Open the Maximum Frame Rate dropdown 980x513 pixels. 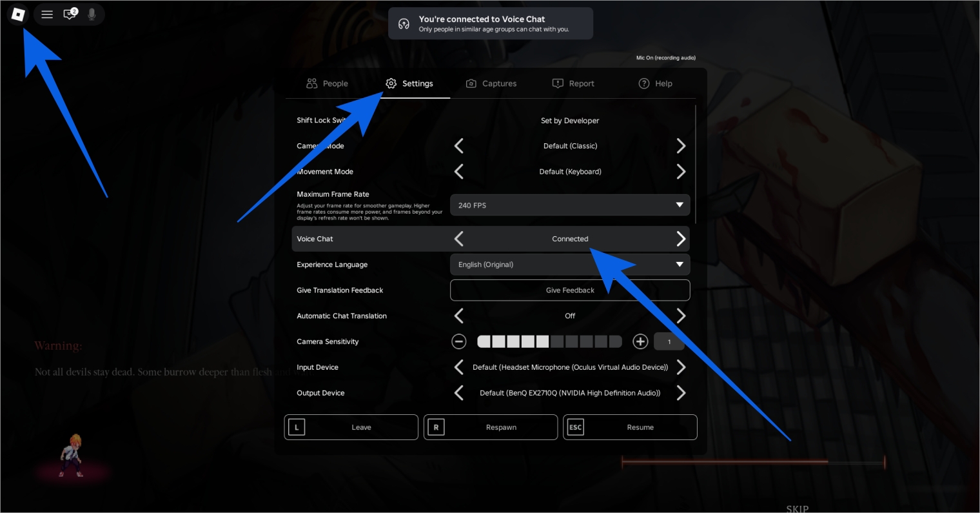pyautogui.click(x=570, y=205)
